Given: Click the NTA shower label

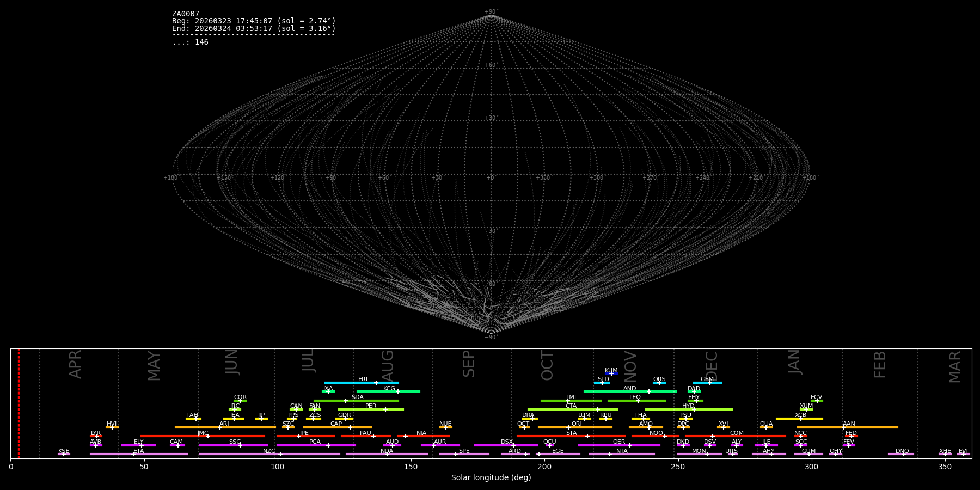Looking at the screenshot, I should [622, 451].
